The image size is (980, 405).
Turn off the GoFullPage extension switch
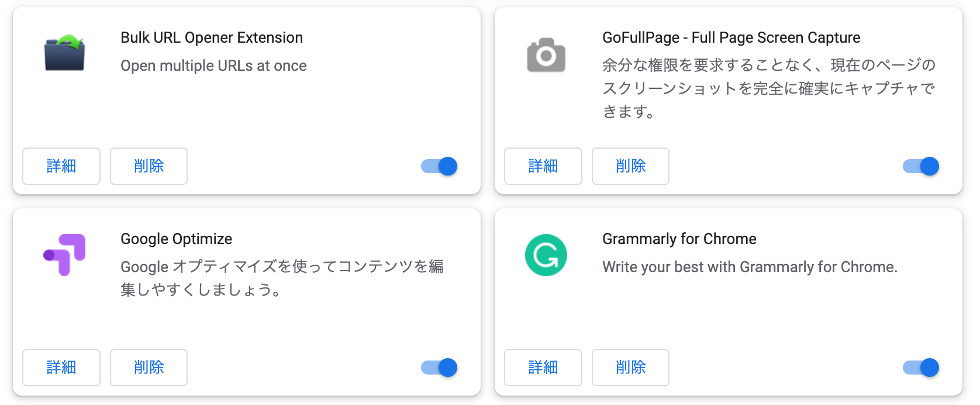click(x=921, y=166)
